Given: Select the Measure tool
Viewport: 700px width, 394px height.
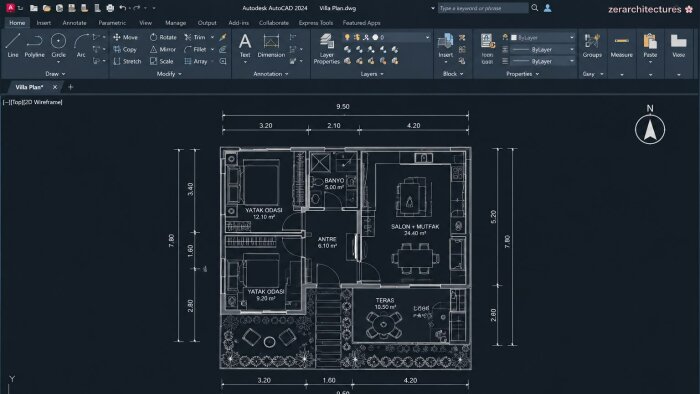Looking at the screenshot, I should tap(621, 46).
